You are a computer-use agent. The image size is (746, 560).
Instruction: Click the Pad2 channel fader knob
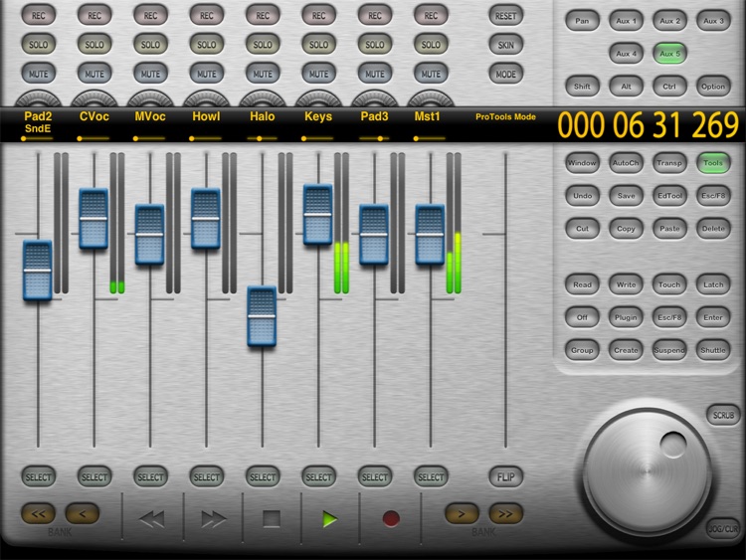click(x=38, y=271)
